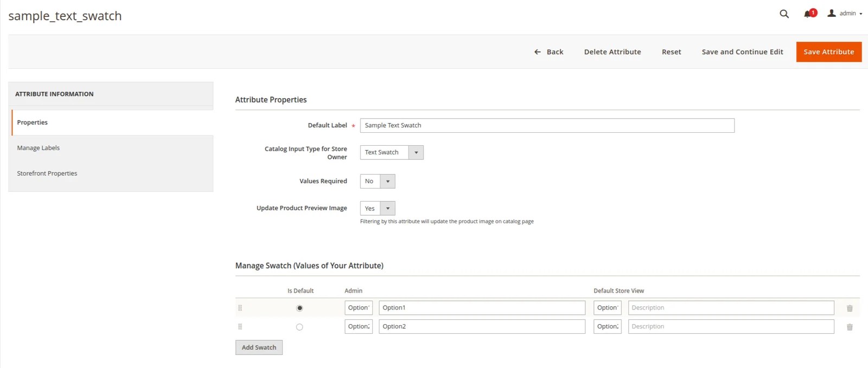Edit Admin swatch field of Option2 row
868x368 pixels.
click(x=359, y=327)
